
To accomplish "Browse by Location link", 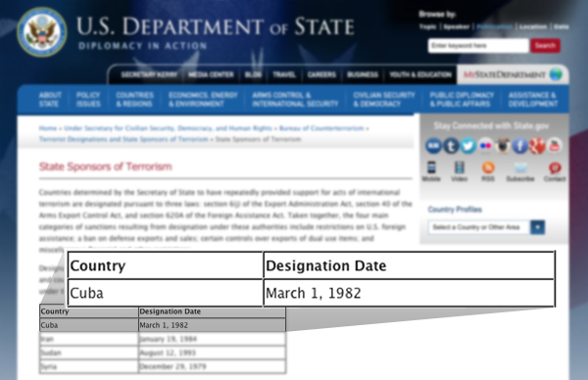I will (x=533, y=26).
